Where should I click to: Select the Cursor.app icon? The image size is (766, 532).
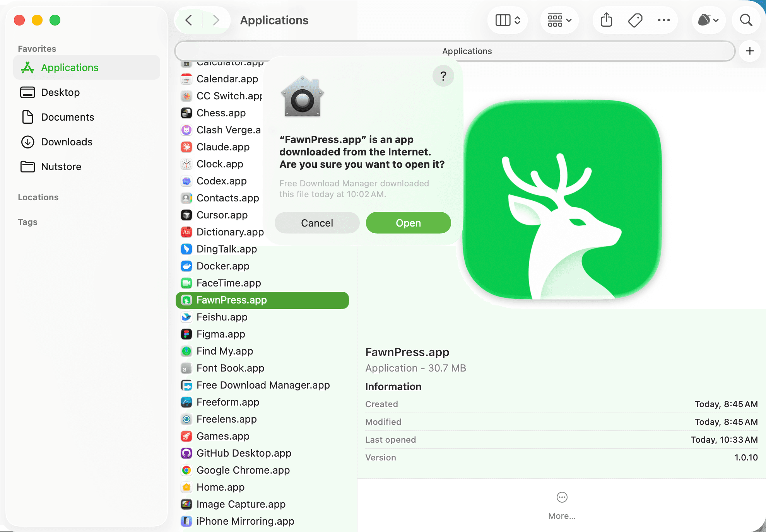[x=186, y=215]
